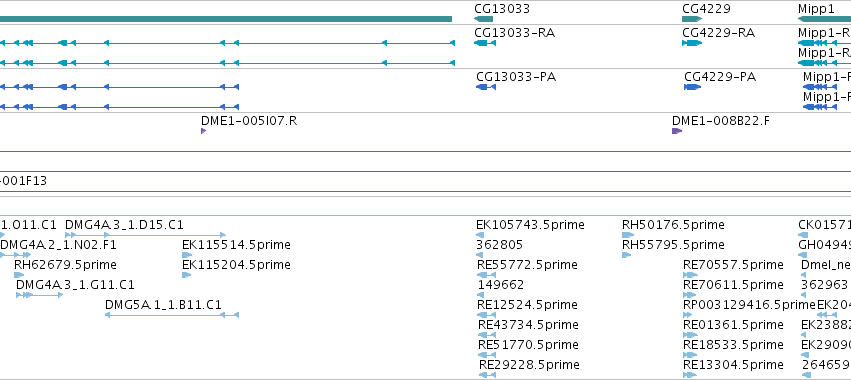Select the EK105743.5prime EST glyph
The width and height of the screenshot is (851, 380).
pyautogui.click(x=481, y=235)
